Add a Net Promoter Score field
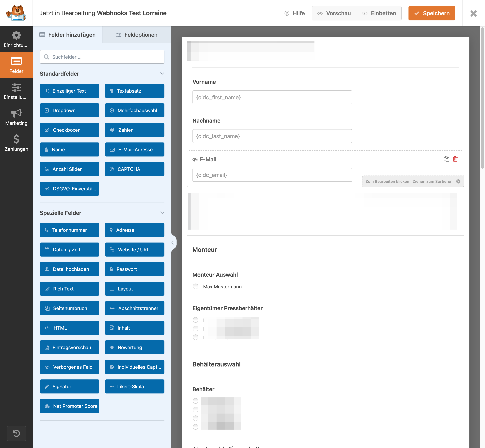485x448 pixels. tap(70, 406)
